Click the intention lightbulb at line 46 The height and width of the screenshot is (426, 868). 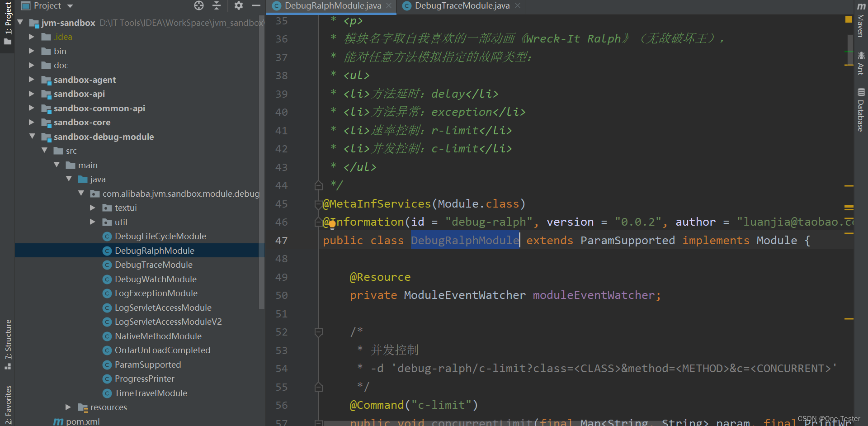pyautogui.click(x=332, y=223)
